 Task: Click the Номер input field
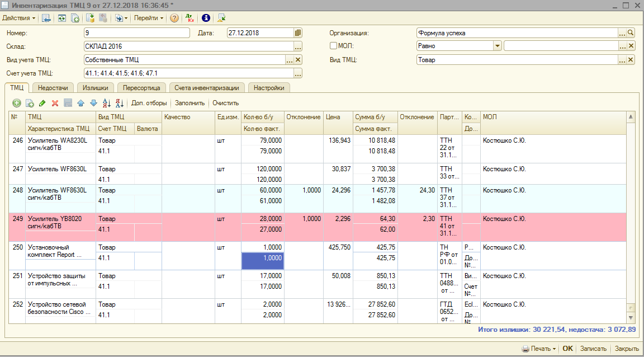tap(136, 32)
